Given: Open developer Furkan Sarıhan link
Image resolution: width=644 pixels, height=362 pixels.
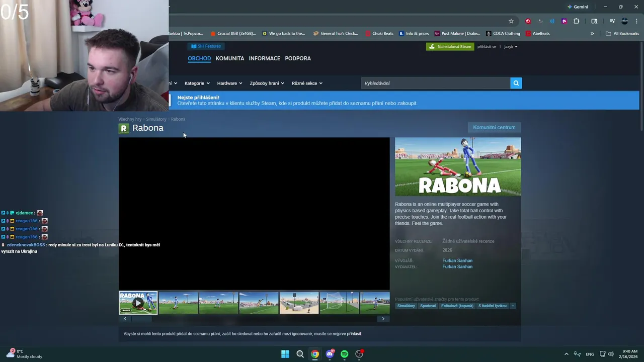Looking at the screenshot, I should [x=457, y=260].
